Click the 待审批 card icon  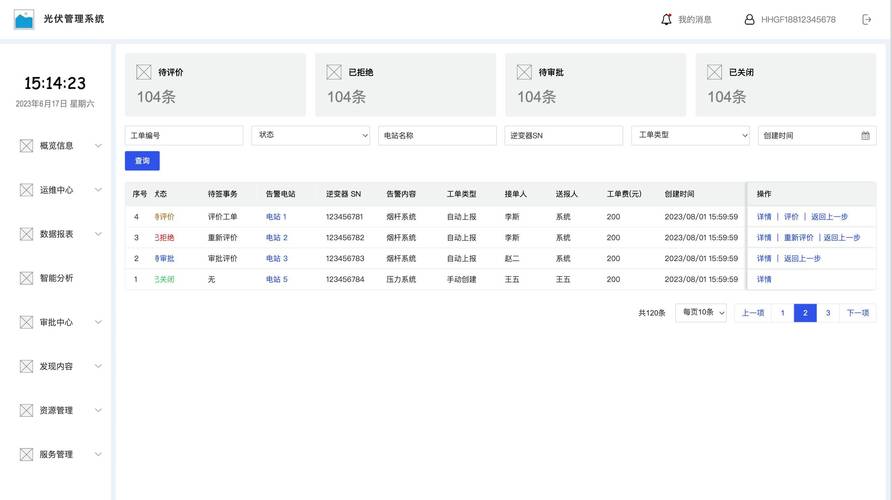coord(524,72)
